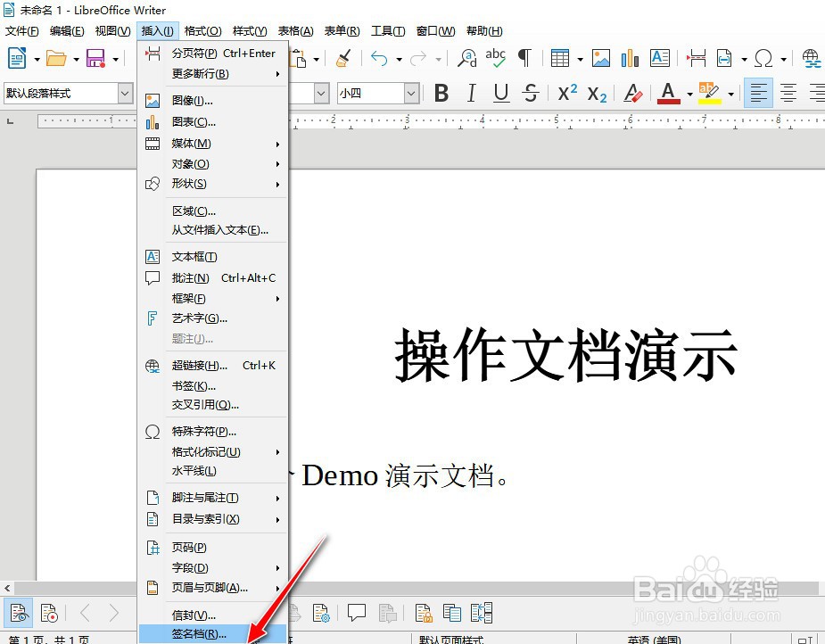
Task: Enable superscript formatting
Action: (568, 92)
